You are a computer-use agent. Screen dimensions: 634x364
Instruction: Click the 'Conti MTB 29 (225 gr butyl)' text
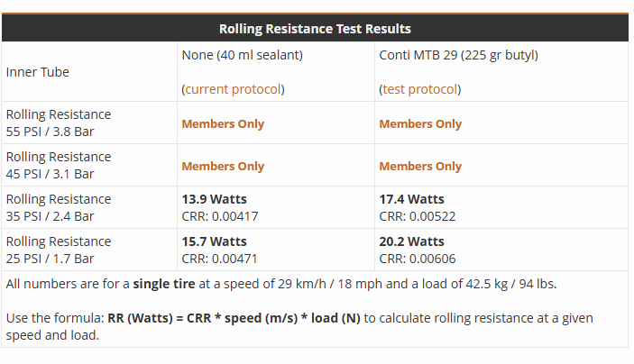[458, 55]
